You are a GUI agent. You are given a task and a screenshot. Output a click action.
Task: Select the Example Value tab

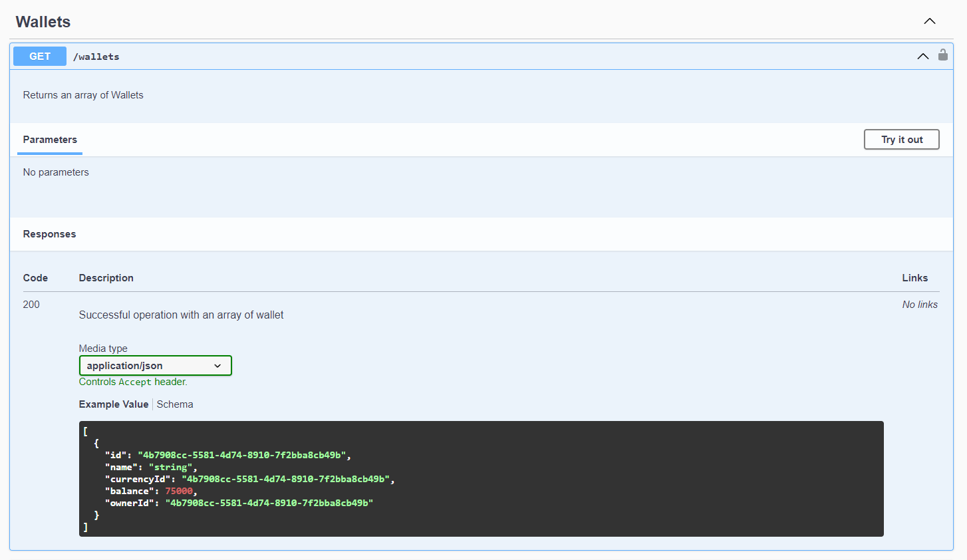114,404
